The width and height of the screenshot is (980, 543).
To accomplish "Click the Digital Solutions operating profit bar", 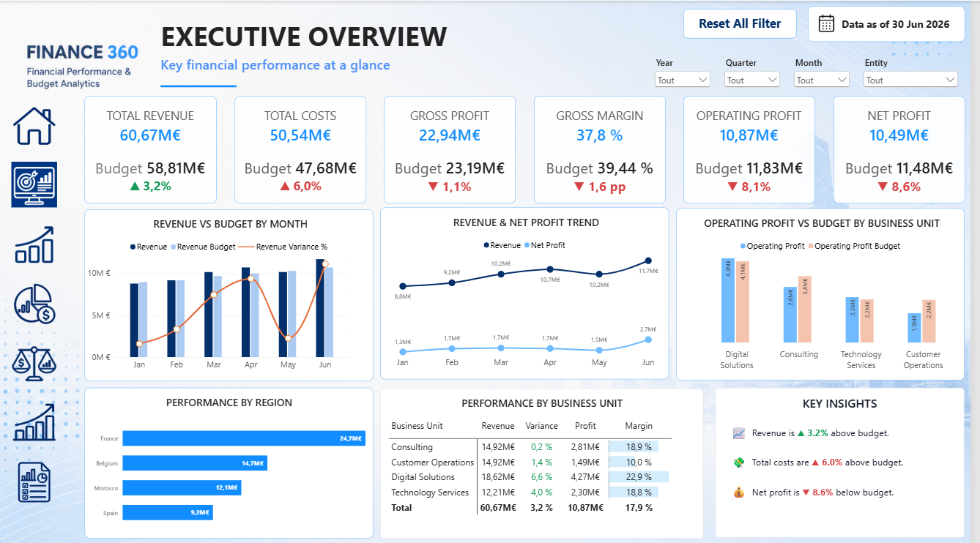I will pyautogui.click(x=728, y=300).
